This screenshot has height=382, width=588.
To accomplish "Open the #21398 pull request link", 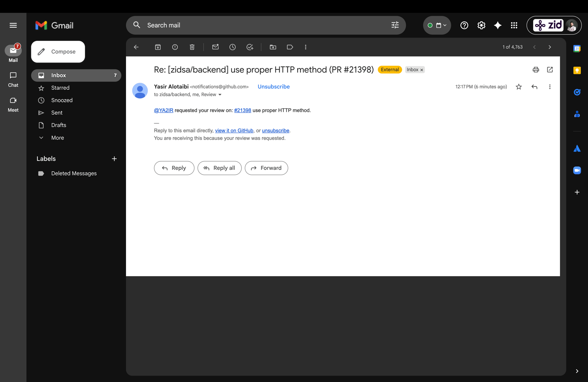I will pyautogui.click(x=243, y=110).
